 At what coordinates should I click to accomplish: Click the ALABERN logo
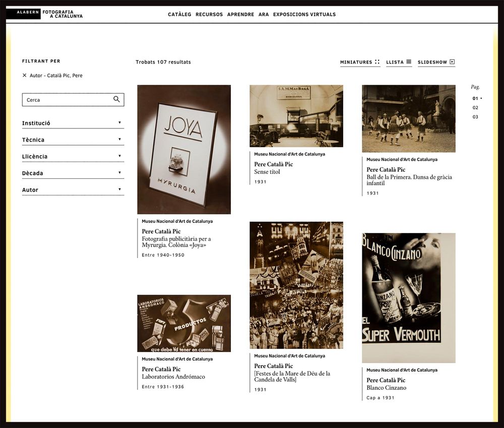pos(24,14)
